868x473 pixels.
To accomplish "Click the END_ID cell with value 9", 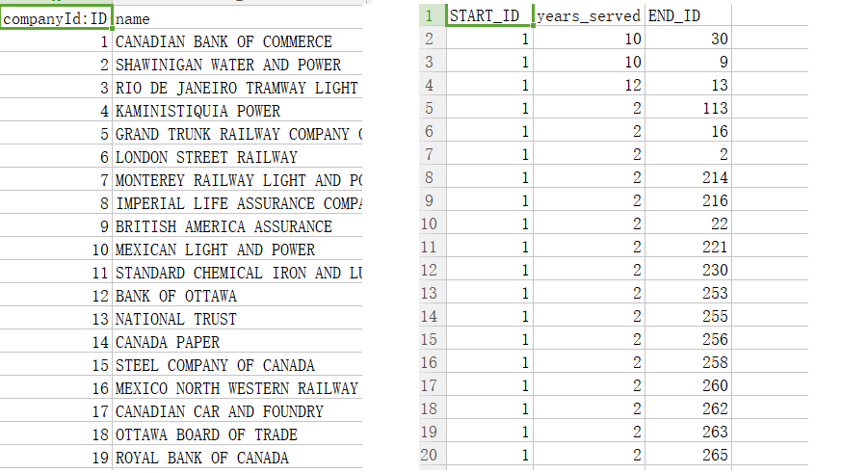I will 688,62.
